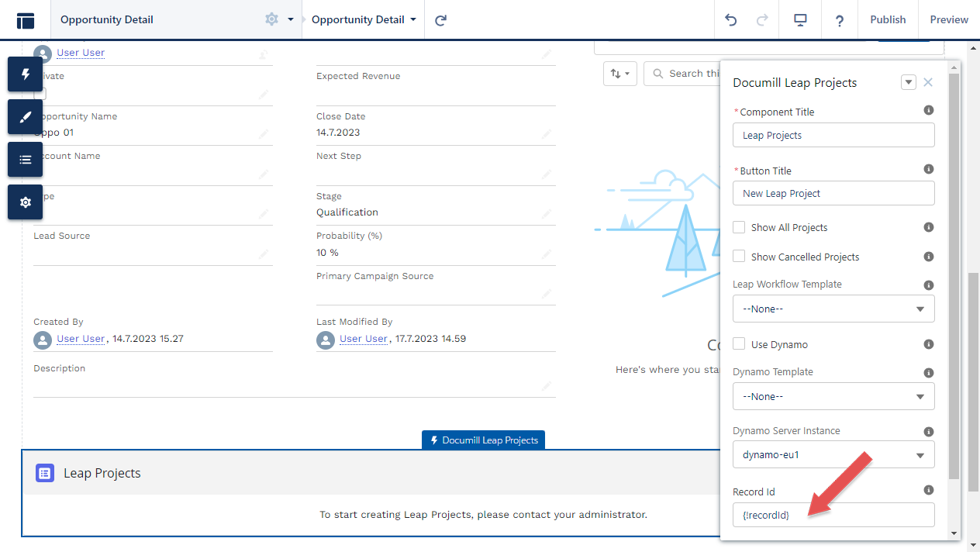Open the device preview monitor icon
This screenshot has width=980, height=552.
(799, 20)
